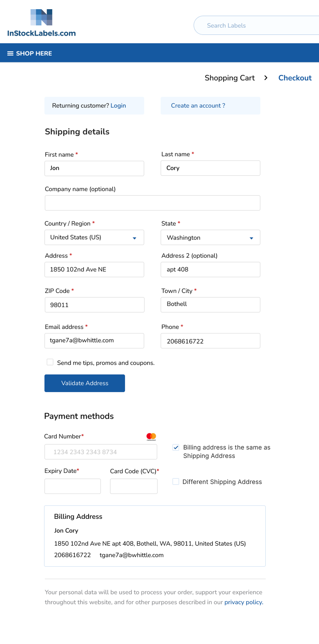Click Create an account link
The height and width of the screenshot is (644, 319).
coord(198,105)
